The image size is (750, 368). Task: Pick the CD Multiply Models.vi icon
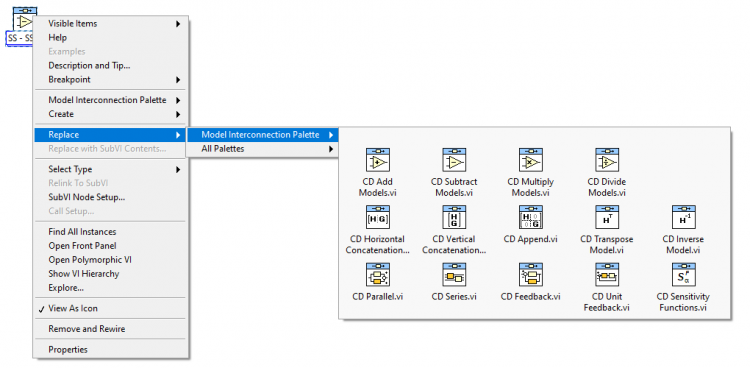click(x=531, y=160)
